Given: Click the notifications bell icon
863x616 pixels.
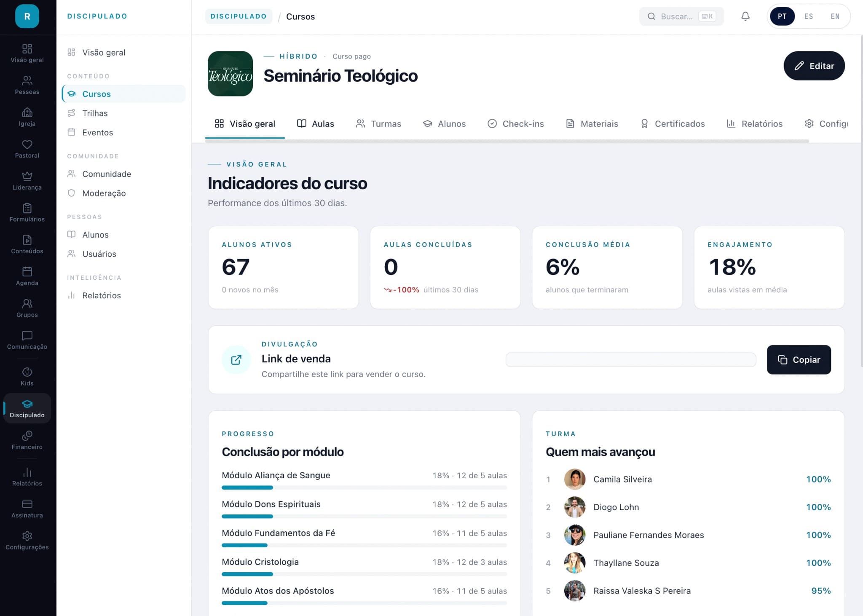Looking at the screenshot, I should click(x=745, y=16).
